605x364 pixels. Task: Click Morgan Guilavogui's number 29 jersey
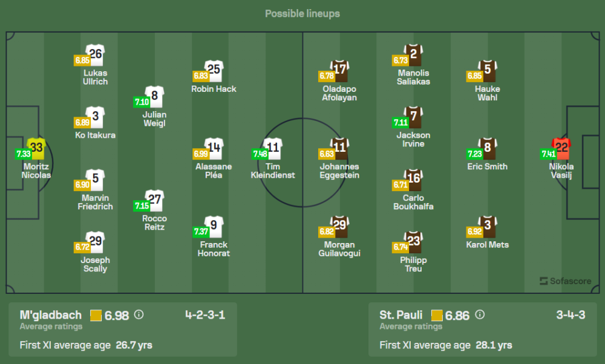pyautogui.click(x=339, y=226)
